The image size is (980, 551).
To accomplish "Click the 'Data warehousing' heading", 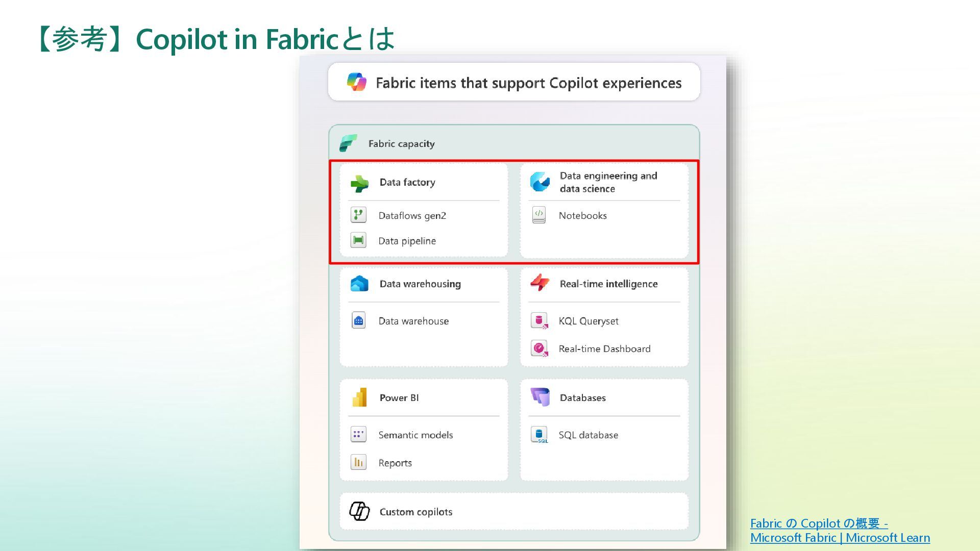I will point(420,284).
